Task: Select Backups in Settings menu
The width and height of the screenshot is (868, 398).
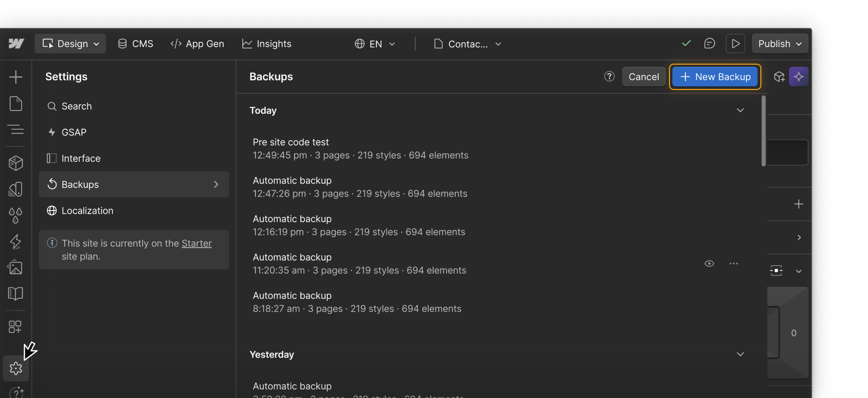Action: click(134, 184)
